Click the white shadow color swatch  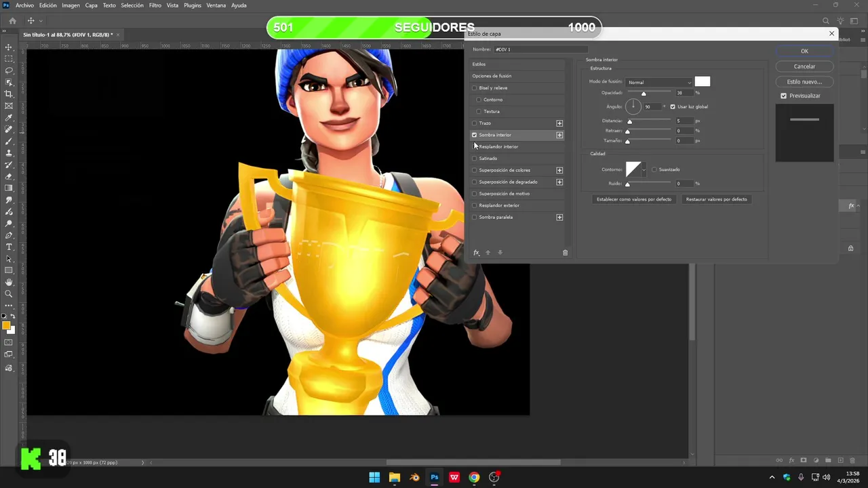click(x=703, y=82)
